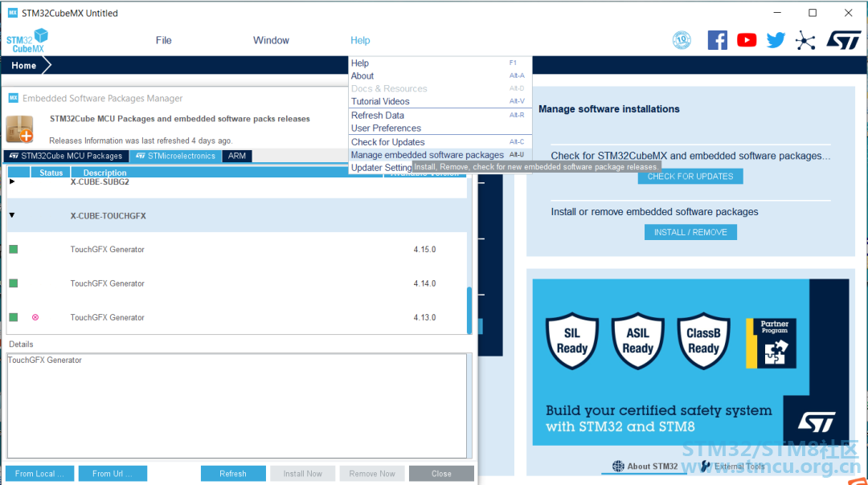
Task: Click inside the Details text area
Action: [236, 406]
